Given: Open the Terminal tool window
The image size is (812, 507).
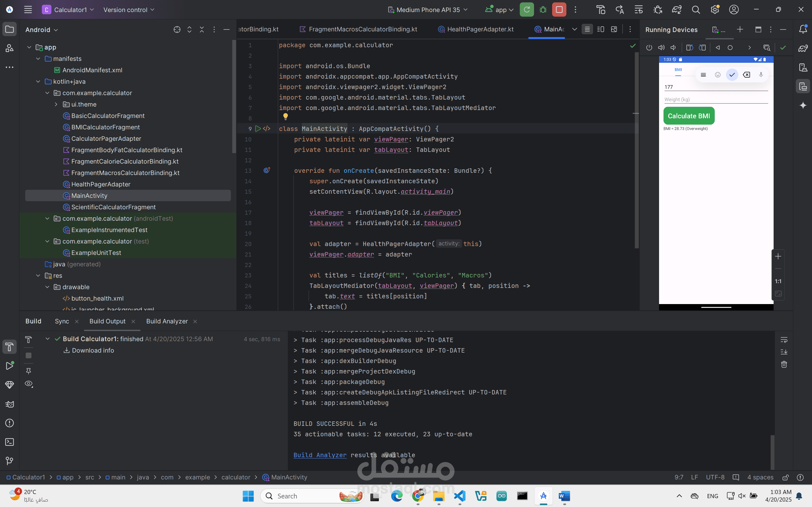Looking at the screenshot, I should coord(10,442).
